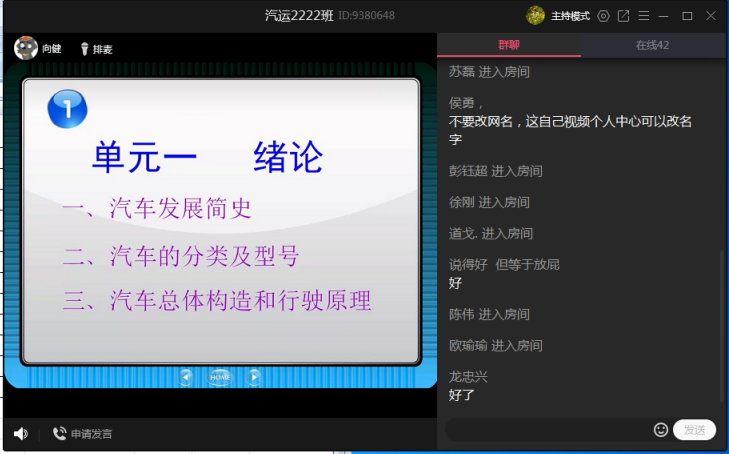Open the emoji picker smiley icon

click(x=661, y=430)
